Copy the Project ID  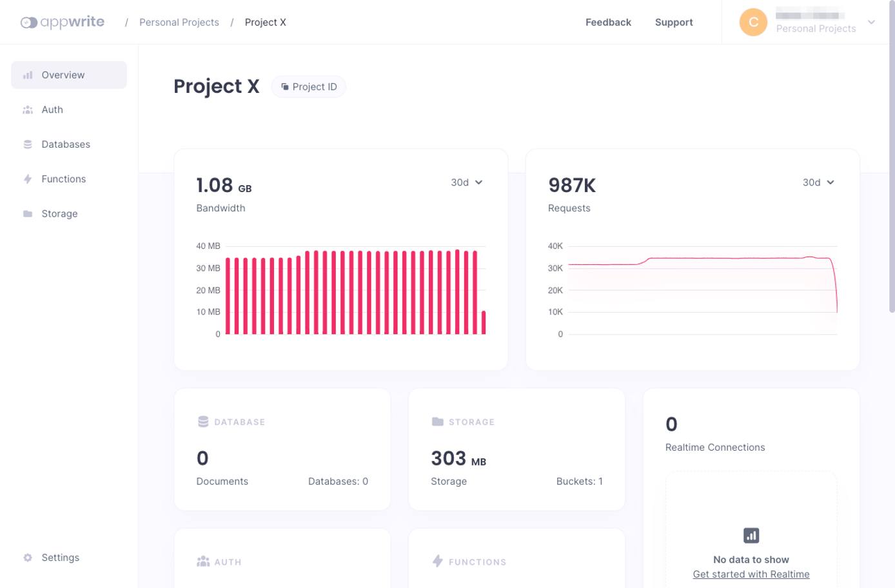[309, 86]
